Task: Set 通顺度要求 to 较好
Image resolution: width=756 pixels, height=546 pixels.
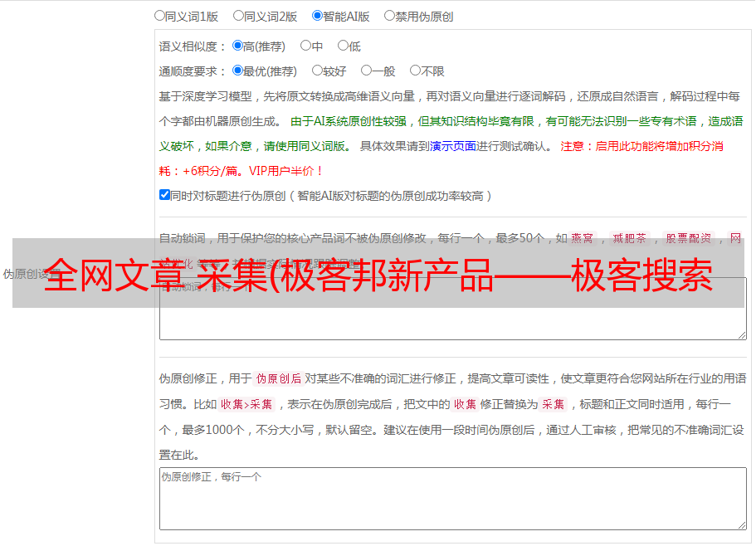Action: [317, 71]
